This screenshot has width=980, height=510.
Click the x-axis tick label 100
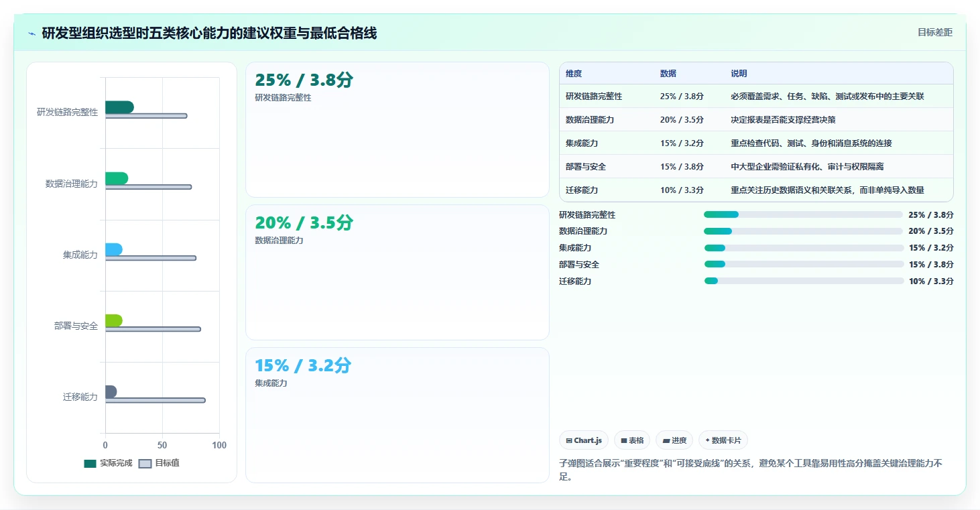pyautogui.click(x=219, y=446)
